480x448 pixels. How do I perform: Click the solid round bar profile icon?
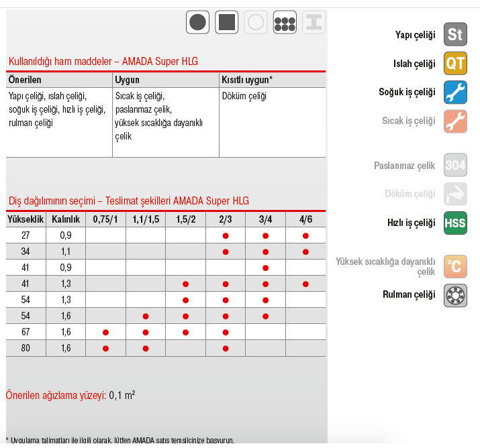pyautogui.click(x=197, y=22)
